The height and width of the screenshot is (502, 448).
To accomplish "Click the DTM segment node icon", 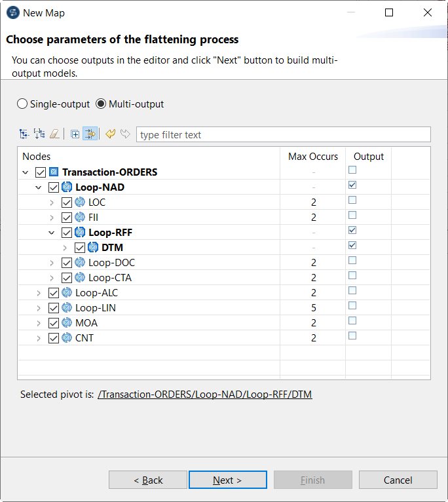I will 93,248.
